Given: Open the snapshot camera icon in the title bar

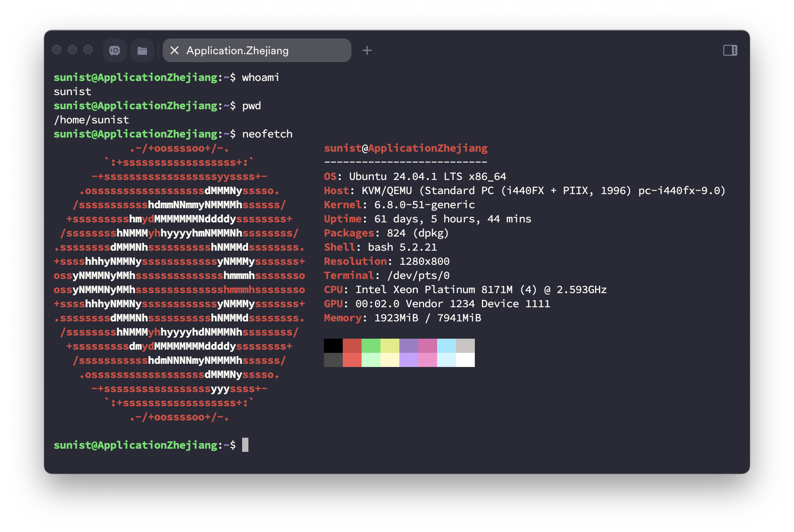Looking at the screenshot, I should coord(115,50).
